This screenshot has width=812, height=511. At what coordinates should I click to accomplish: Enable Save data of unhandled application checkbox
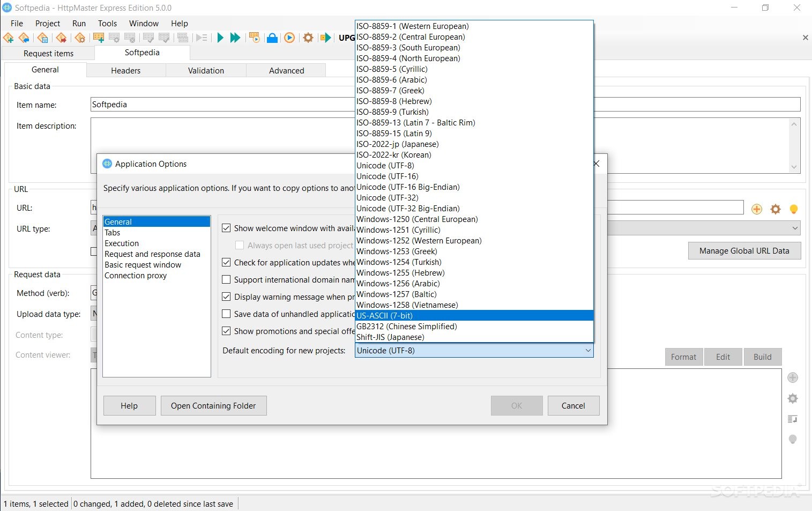226,314
